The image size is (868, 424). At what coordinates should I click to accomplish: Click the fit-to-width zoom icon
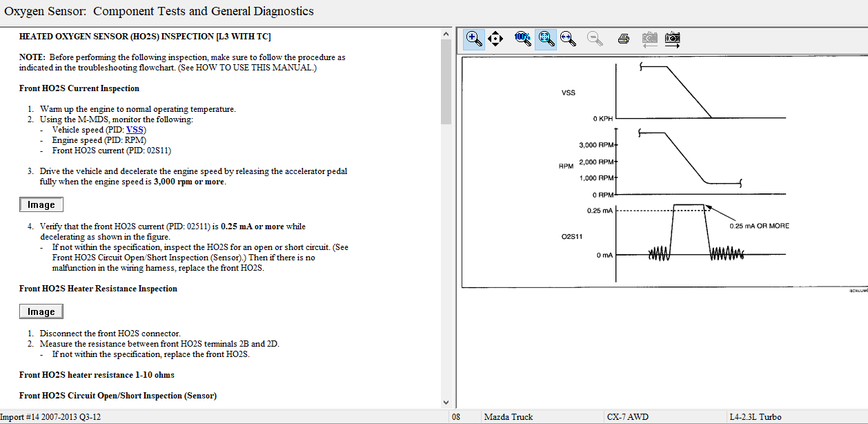[569, 39]
